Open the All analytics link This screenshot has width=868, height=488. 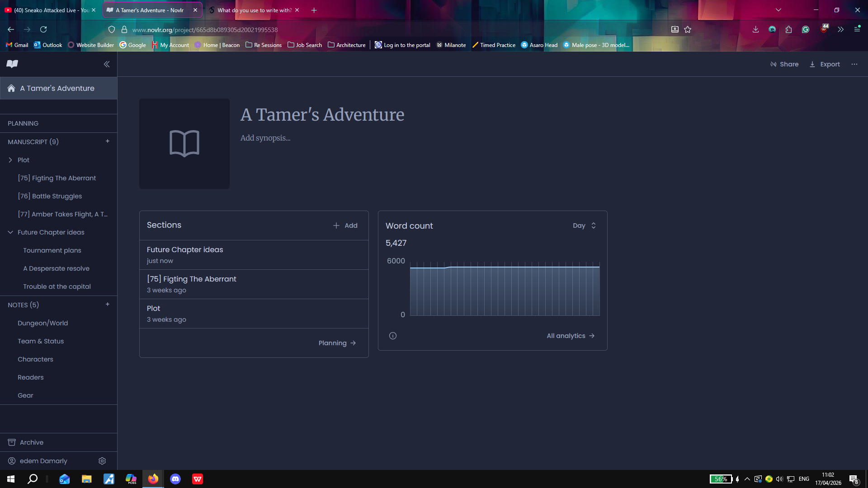pyautogui.click(x=570, y=336)
